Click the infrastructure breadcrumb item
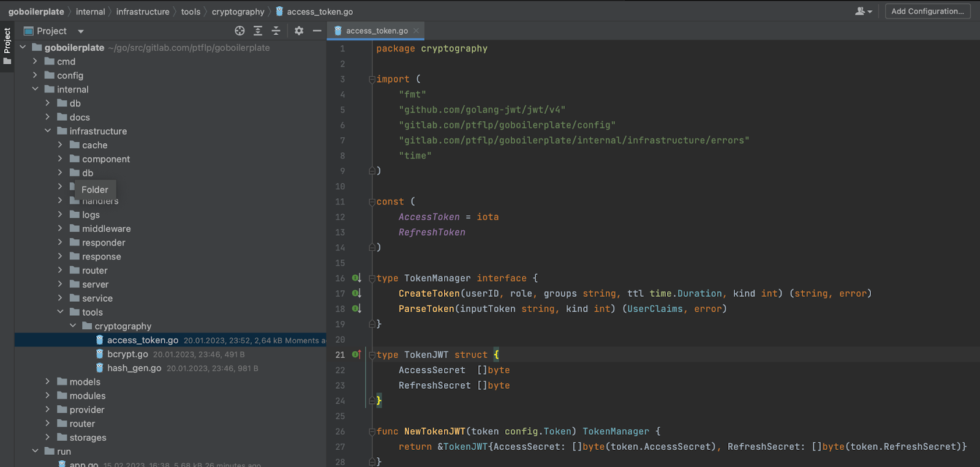 pyautogui.click(x=143, y=12)
